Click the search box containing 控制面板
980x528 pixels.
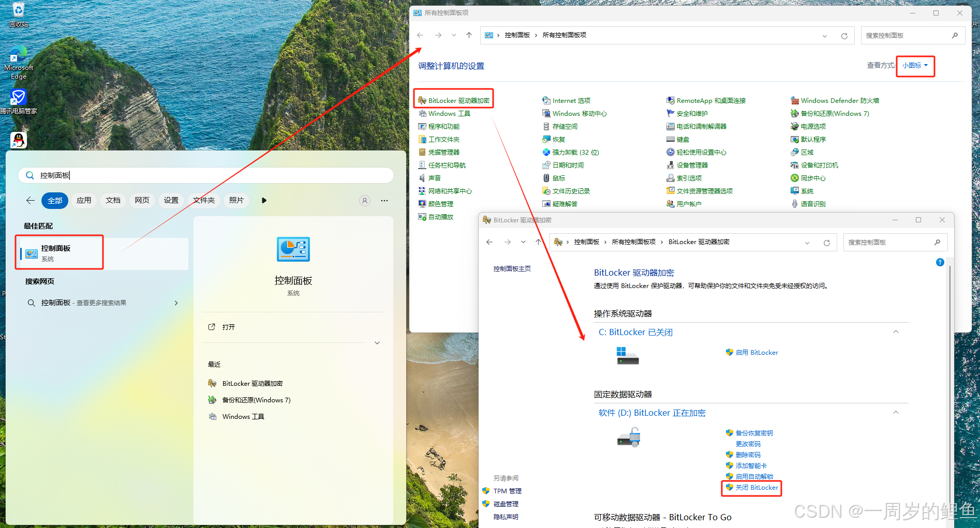[206, 175]
